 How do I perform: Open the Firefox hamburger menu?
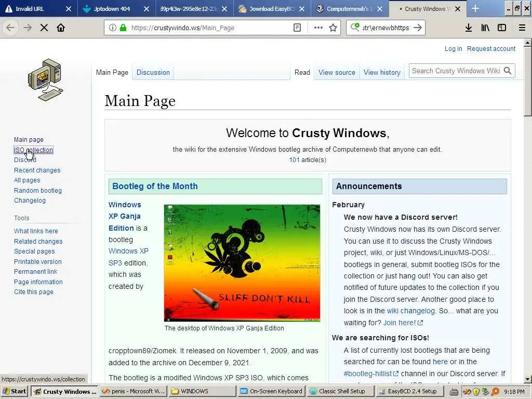coord(522,28)
